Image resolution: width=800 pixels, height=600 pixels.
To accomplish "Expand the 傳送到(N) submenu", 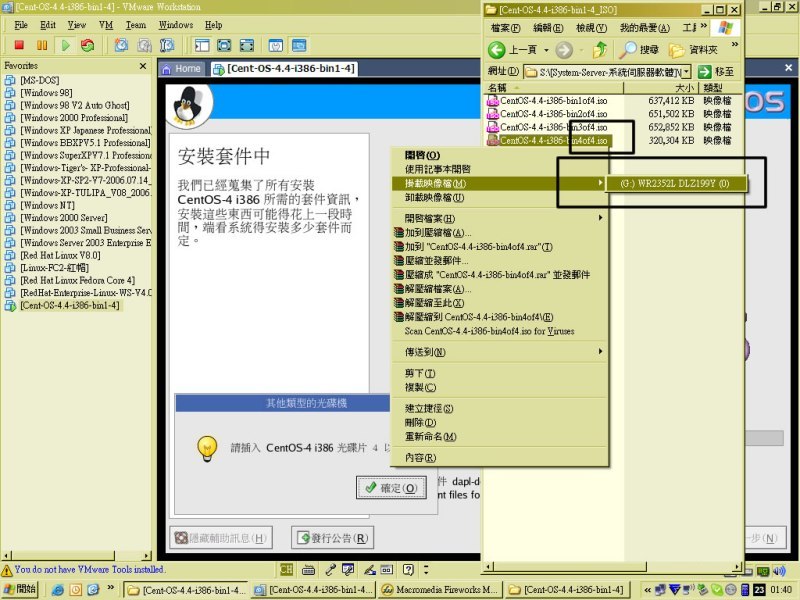I will tap(601, 351).
